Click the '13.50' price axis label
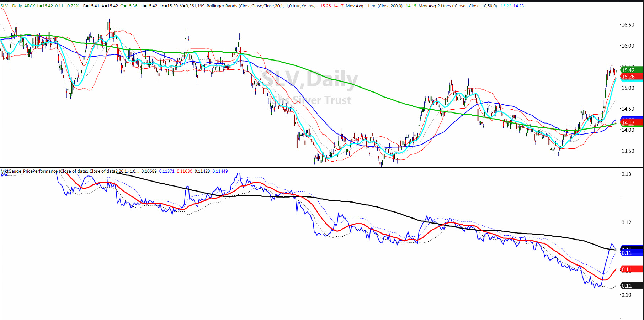This screenshot has height=320, width=644. pyautogui.click(x=628, y=151)
